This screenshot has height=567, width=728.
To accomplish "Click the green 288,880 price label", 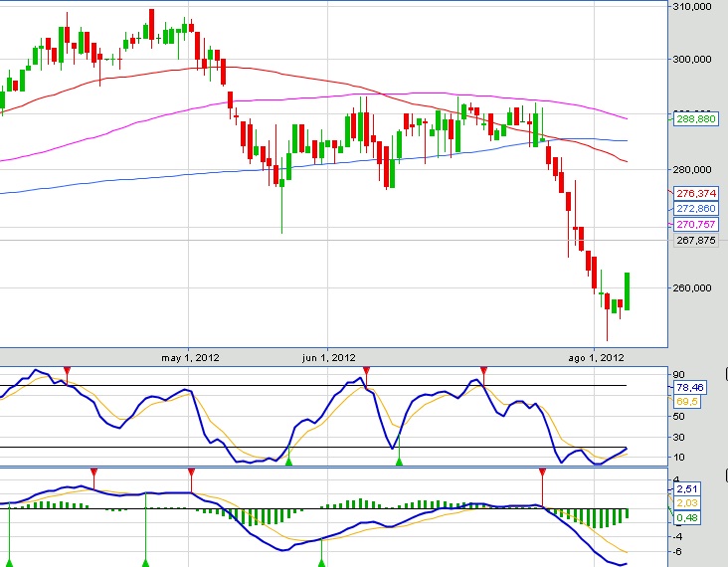I will pos(695,117).
